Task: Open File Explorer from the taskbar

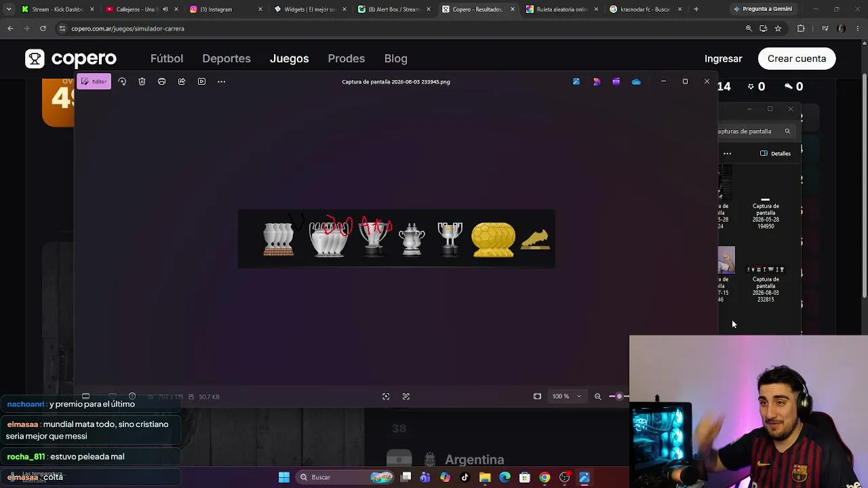Action: point(485,477)
